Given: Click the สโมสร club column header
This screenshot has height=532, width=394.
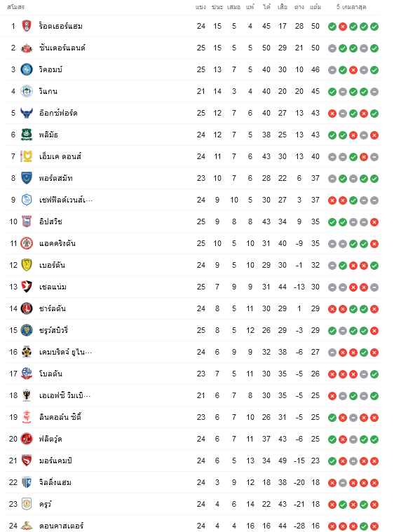Looking at the screenshot, I should click(15, 7).
